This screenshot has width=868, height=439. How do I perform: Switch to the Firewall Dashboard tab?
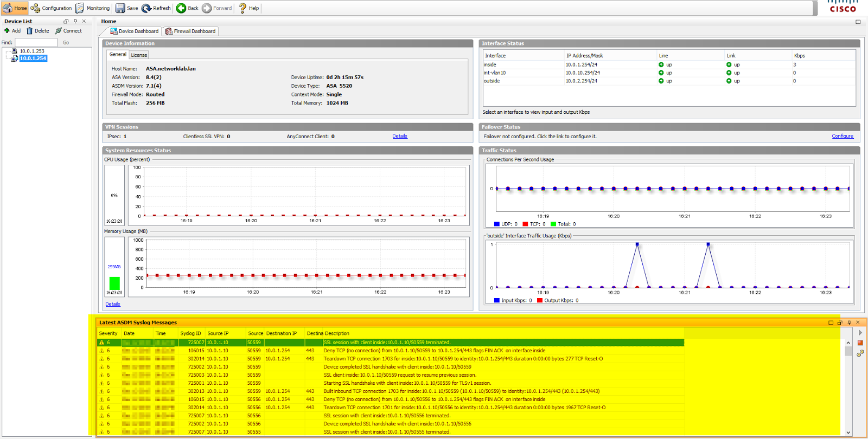[x=190, y=31]
